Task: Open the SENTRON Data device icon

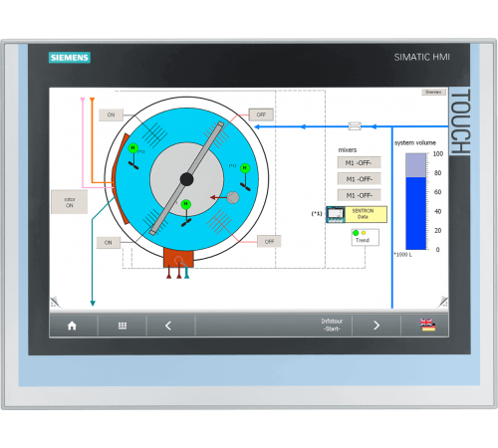Action: click(x=336, y=214)
